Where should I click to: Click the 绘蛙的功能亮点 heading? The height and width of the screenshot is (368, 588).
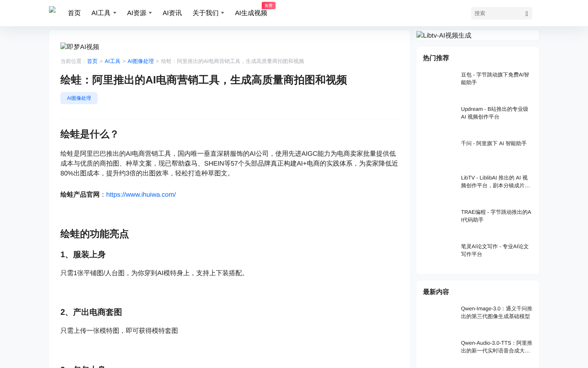click(95, 234)
